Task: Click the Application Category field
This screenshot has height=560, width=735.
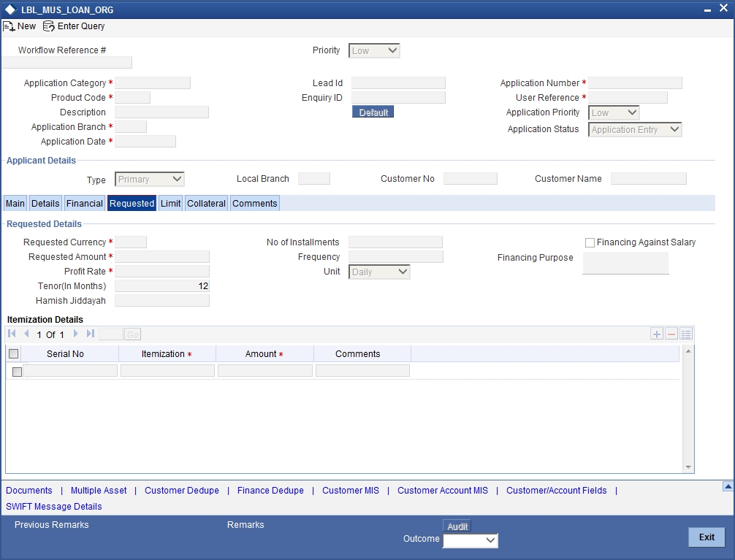Action: (153, 83)
